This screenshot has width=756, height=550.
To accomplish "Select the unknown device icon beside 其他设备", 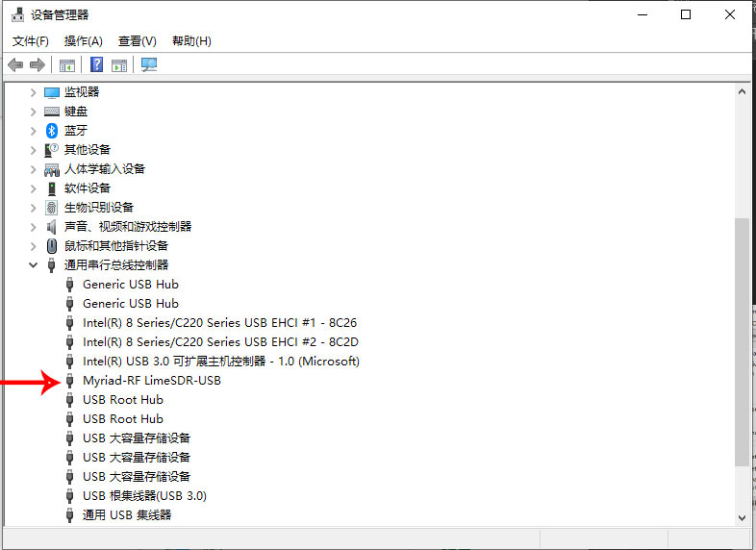I will coord(52,150).
